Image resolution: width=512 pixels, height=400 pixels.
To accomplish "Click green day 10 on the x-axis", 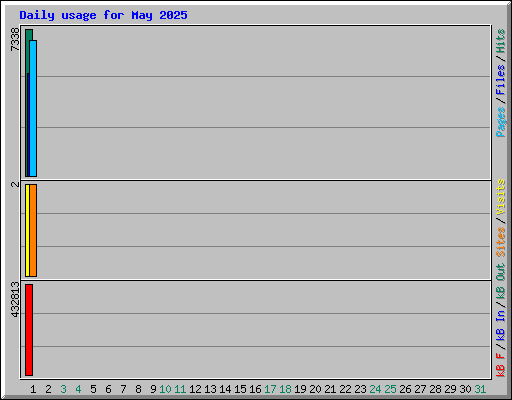I will (x=165, y=389).
